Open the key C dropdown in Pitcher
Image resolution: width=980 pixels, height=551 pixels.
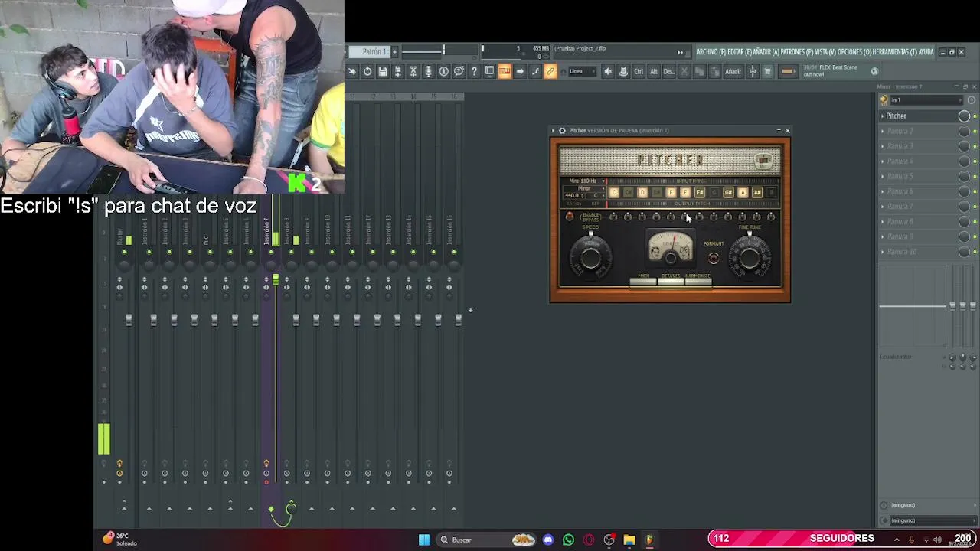pos(596,196)
